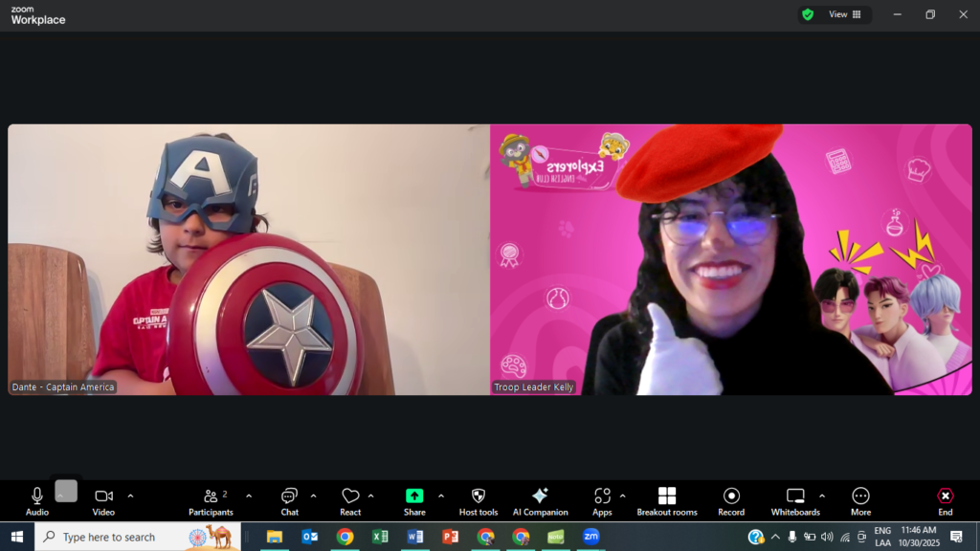Turn off the camera with Video button

(x=103, y=496)
